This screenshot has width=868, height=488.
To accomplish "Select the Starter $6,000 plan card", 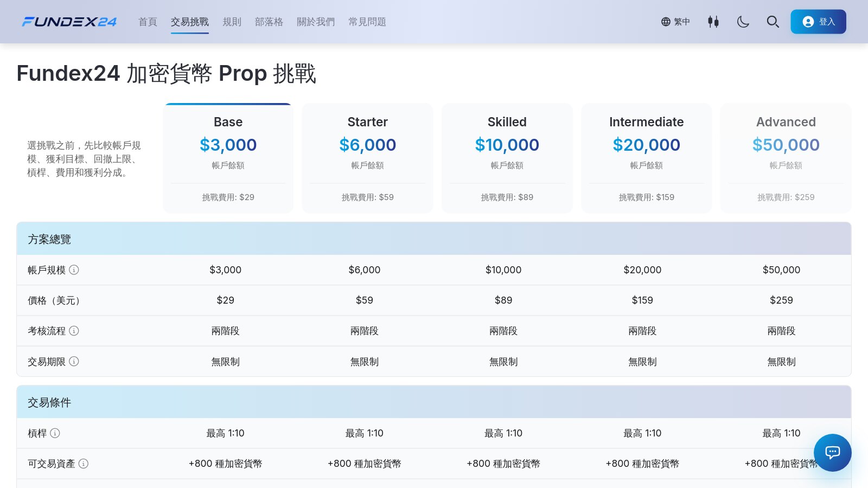I will click(367, 158).
